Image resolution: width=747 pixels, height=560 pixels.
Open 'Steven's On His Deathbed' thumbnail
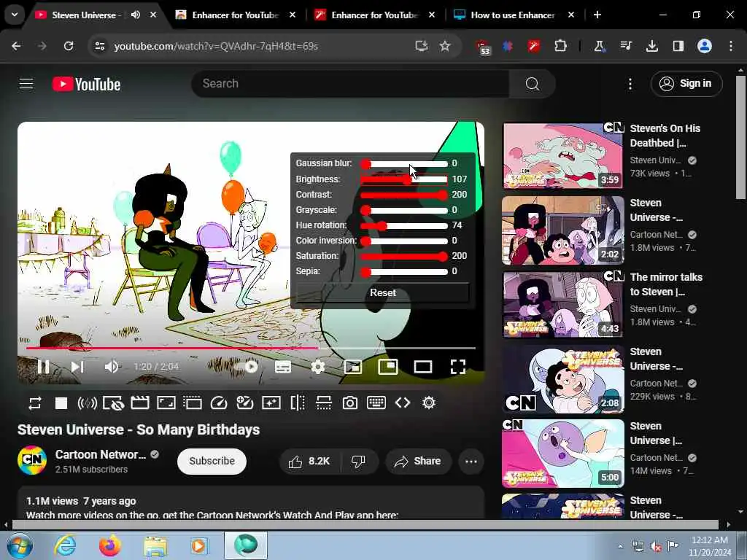point(562,156)
